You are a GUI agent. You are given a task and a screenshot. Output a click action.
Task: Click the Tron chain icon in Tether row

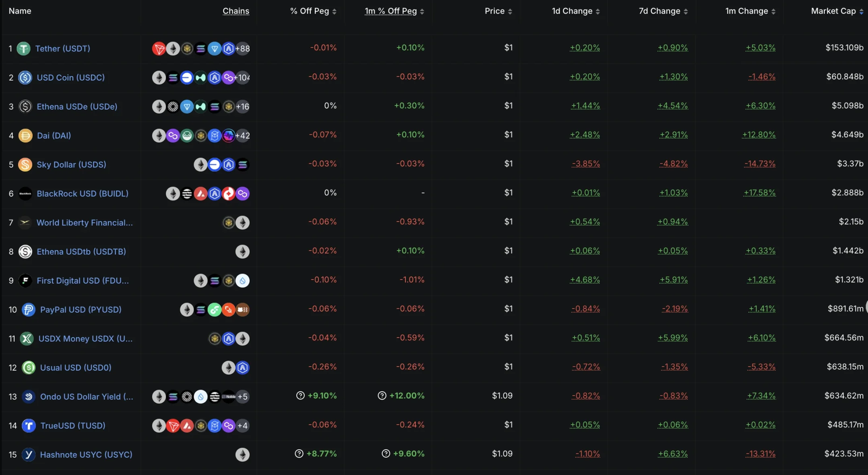pos(159,49)
